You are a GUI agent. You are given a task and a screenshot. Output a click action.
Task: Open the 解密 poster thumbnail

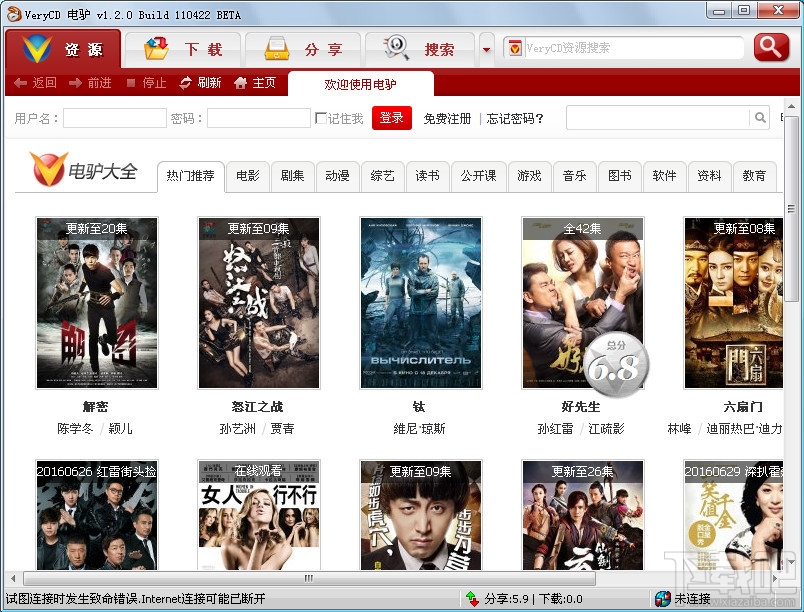(x=97, y=303)
